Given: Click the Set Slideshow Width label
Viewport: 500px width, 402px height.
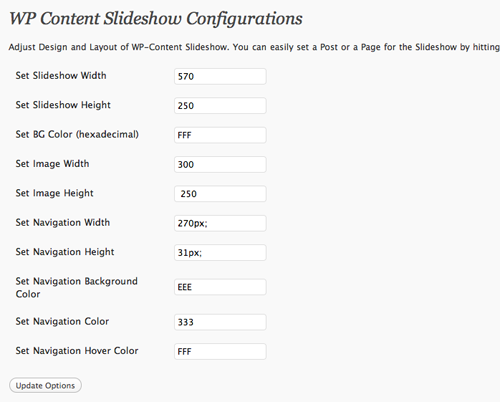Looking at the screenshot, I should 61,76.
